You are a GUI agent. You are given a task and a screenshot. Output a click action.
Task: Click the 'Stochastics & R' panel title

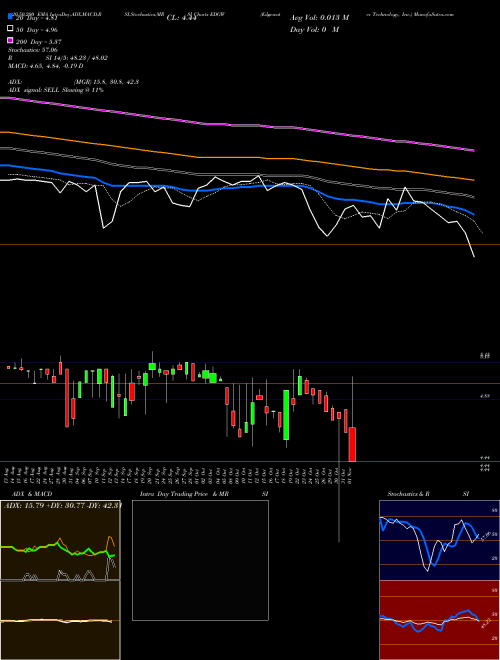click(x=408, y=494)
